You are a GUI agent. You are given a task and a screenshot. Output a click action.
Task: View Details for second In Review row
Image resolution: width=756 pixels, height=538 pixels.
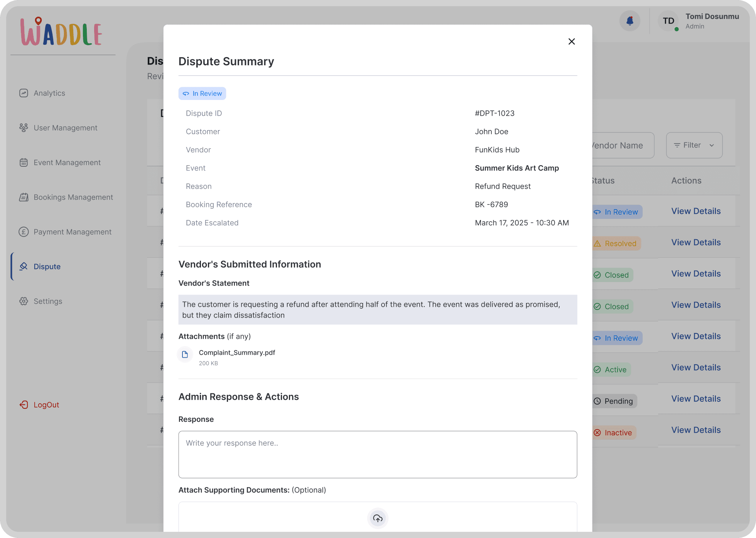[x=696, y=336]
